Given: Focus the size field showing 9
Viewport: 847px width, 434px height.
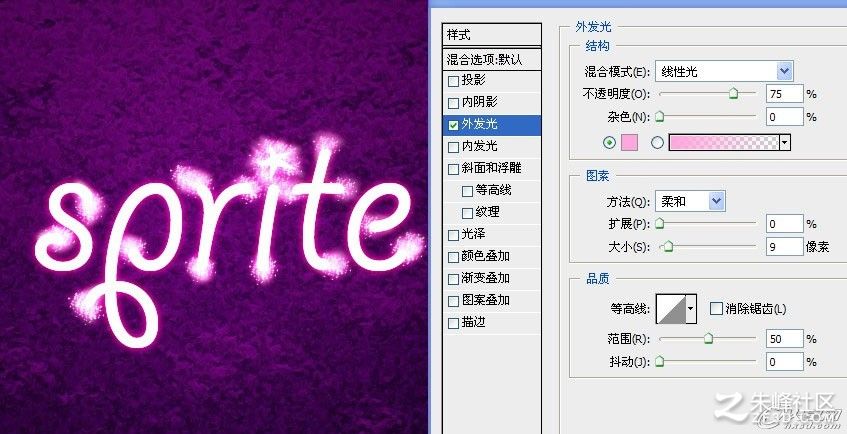Looking at the screenshot, I should tap(785, 247).
